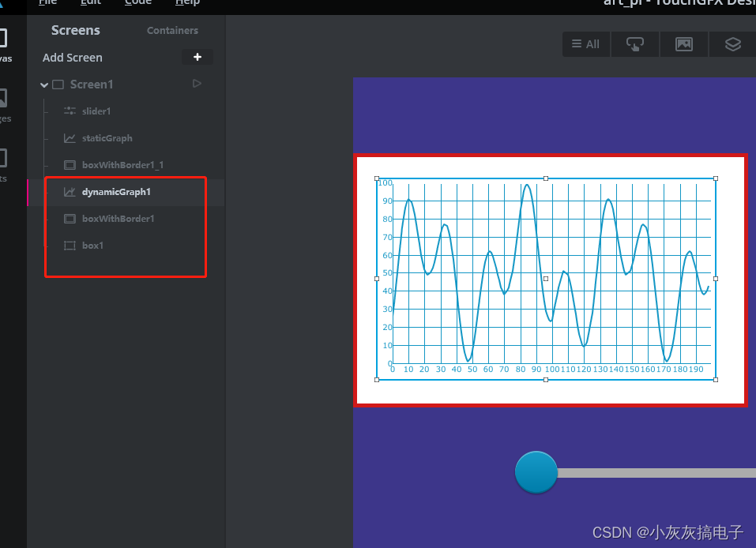
Task: Click the plus button next to Add Screen
Action: (197, 57)
